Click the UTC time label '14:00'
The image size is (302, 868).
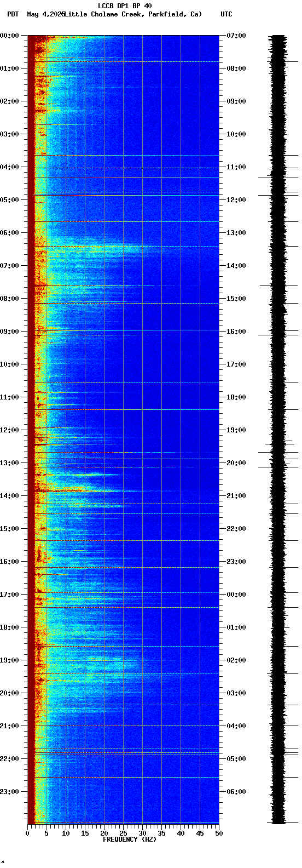tap(236, 266)
